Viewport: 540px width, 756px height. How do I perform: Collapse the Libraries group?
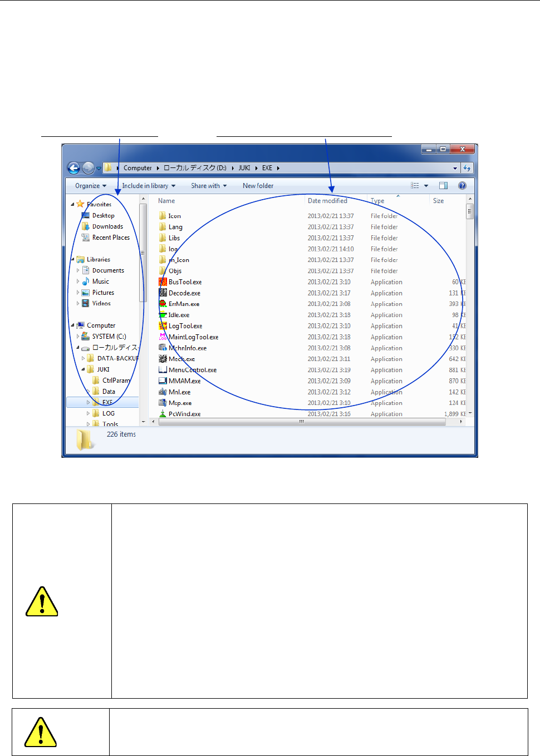pos(72,259)
